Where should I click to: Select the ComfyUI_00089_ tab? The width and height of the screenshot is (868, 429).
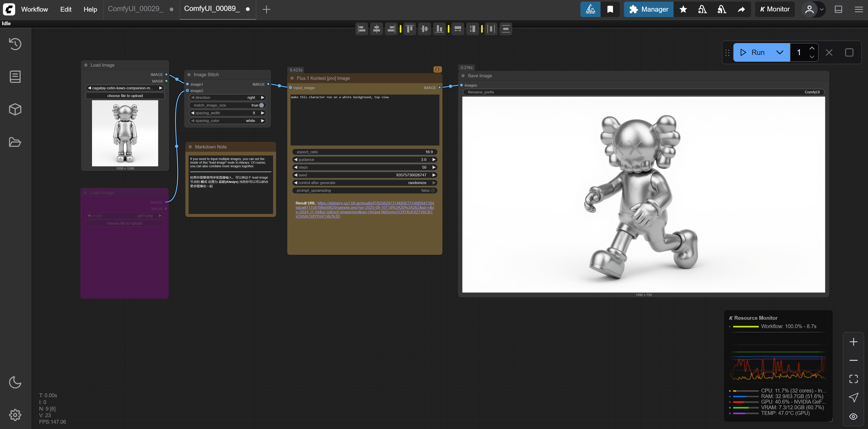(x=212, y=9)
